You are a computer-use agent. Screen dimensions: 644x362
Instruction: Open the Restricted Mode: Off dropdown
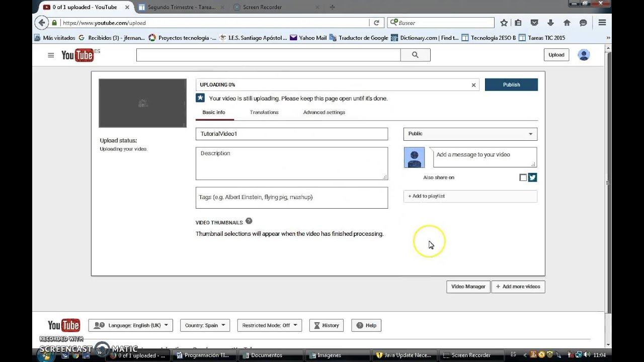269,325
